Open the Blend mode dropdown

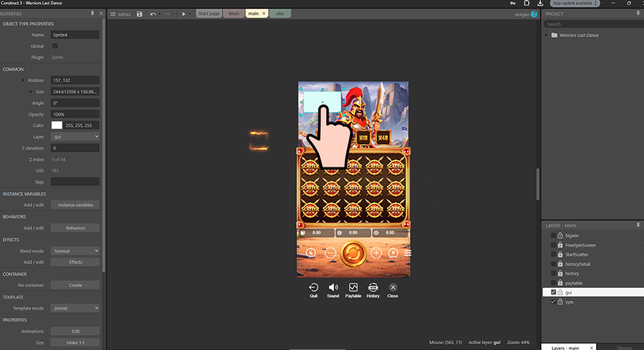click(x=75, y=251)
